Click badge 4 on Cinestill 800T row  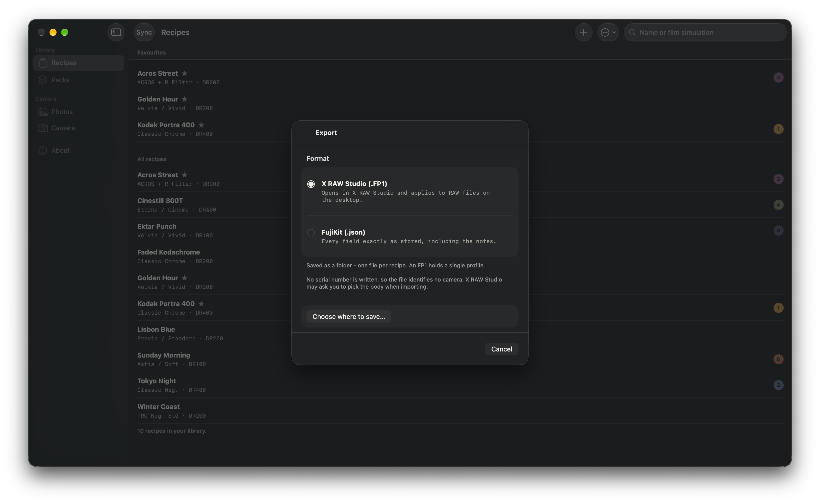click(778, 205)
